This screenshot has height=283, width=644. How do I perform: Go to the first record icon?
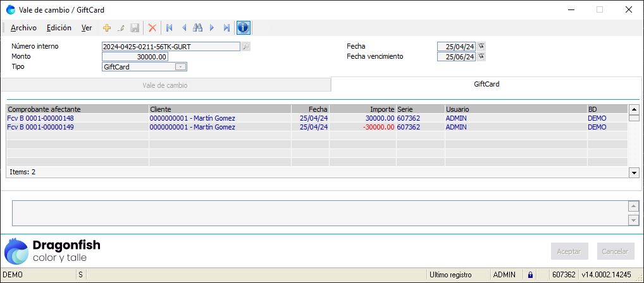pos(169,28)
